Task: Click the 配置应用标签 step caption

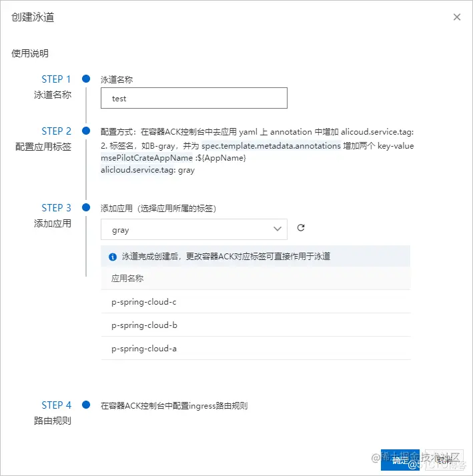Action: (43, 147)
